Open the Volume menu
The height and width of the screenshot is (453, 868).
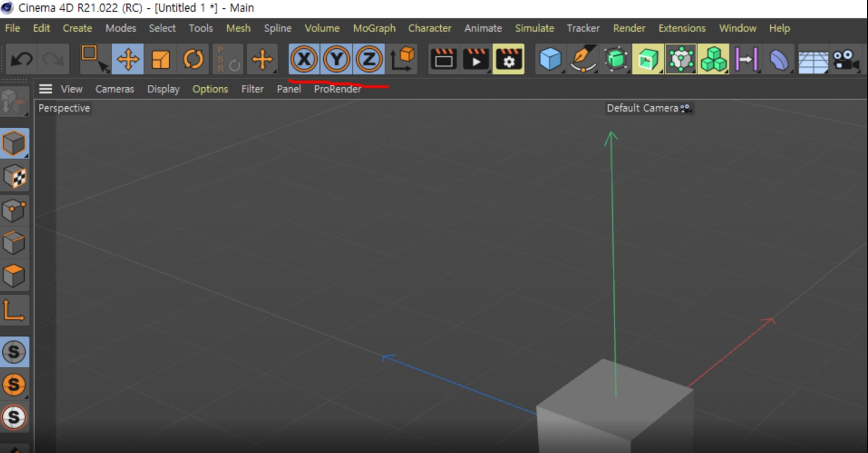click(x=322, y=28)
